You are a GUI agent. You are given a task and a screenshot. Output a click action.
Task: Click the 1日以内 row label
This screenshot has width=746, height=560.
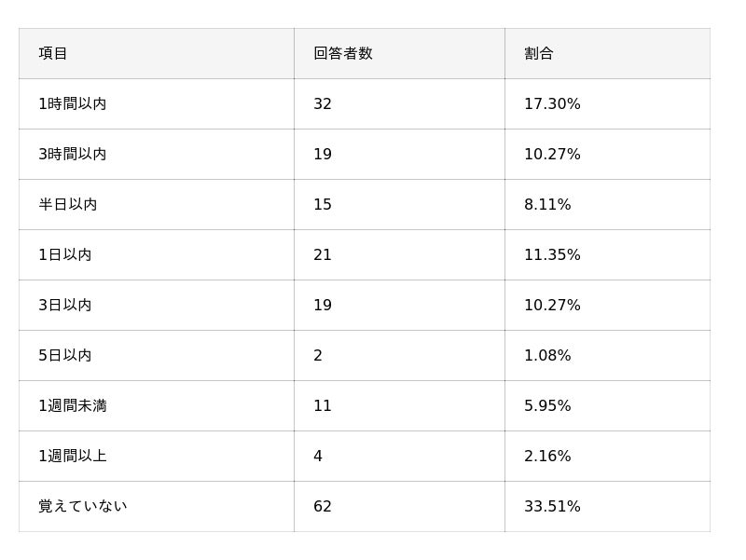tap(65, 255)
